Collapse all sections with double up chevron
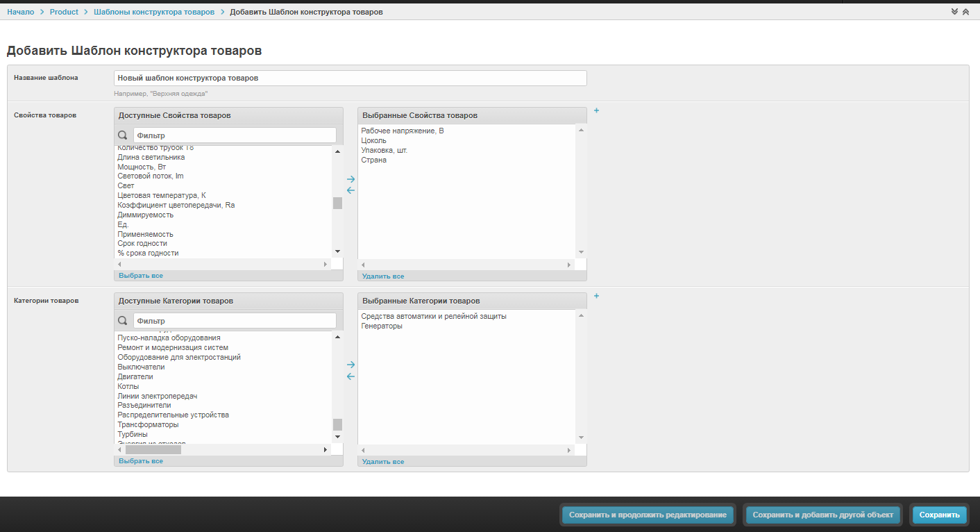 point(965,12)
